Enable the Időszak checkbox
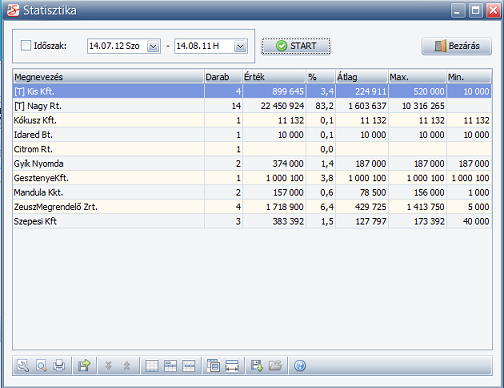 tap(26, 46)
